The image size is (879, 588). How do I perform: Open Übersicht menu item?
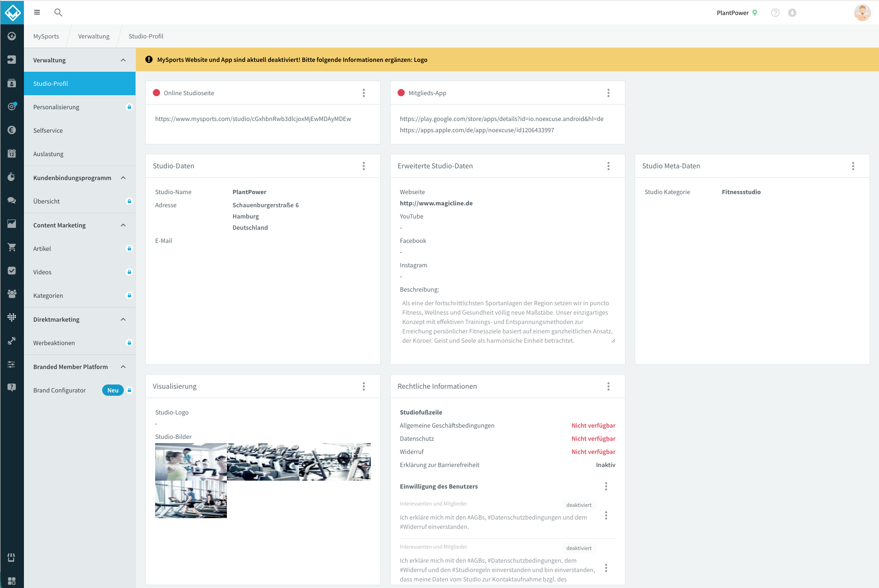(x=80, y=201)
